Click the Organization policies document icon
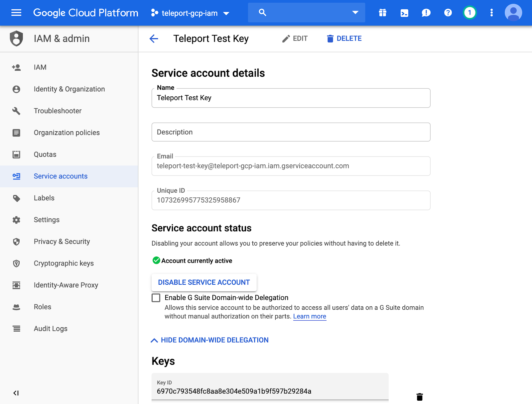Screen dimensions: 532x404 [16, 133]
